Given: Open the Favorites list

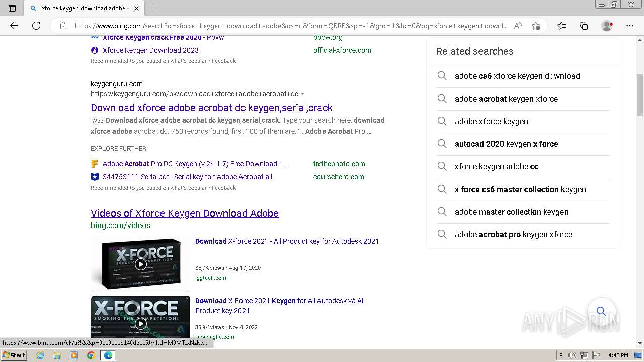Looking at the screenshot, I should 561,26.
